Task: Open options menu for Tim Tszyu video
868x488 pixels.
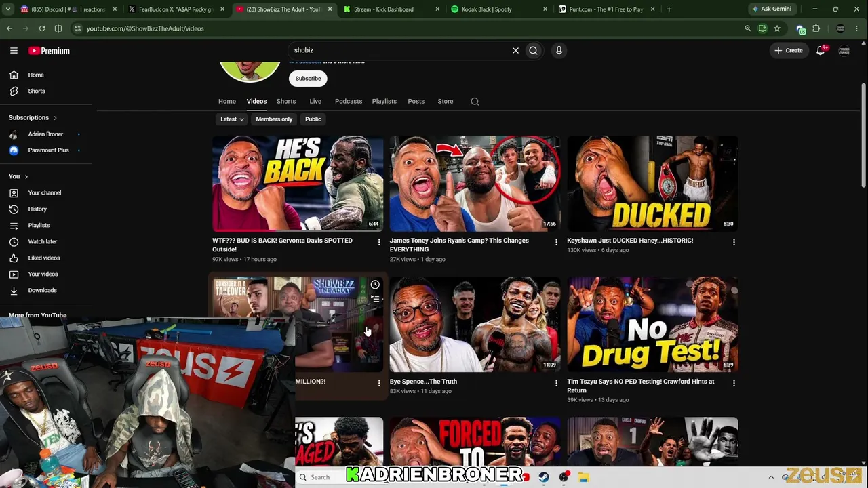Action: coord(734,383)
